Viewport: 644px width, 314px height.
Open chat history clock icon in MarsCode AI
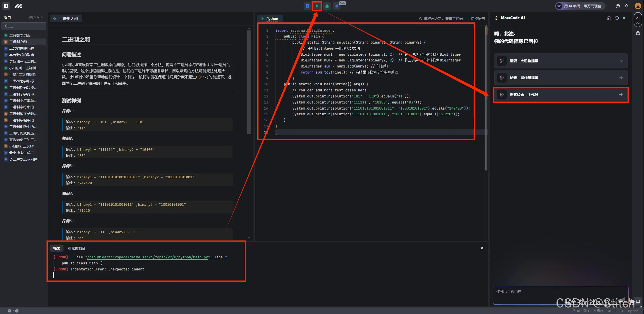pos(617,18)
